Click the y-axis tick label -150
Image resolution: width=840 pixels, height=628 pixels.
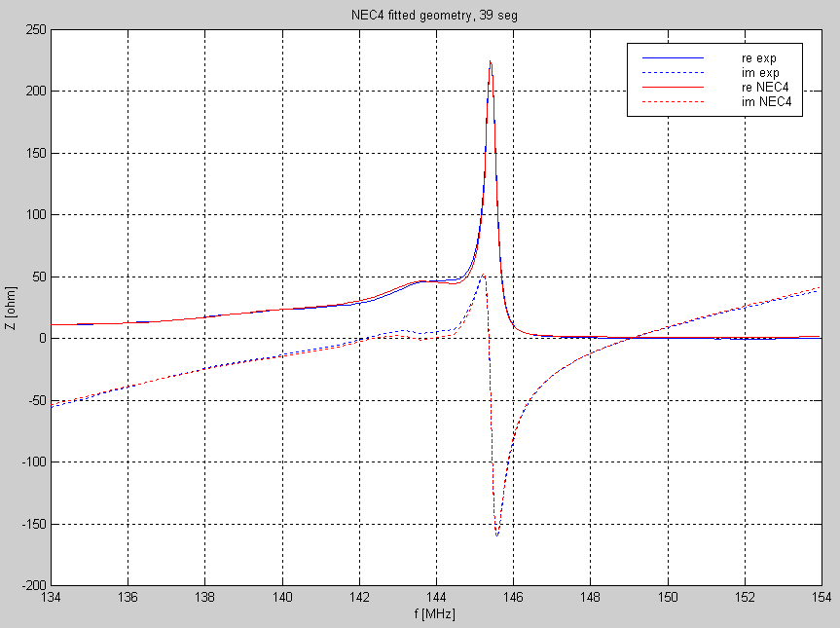tap(34, 524)
